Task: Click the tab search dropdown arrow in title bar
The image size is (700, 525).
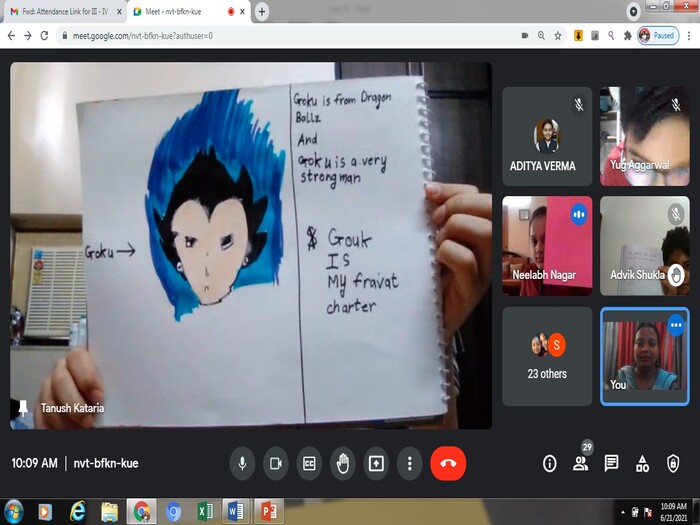Action: point(633,12)
